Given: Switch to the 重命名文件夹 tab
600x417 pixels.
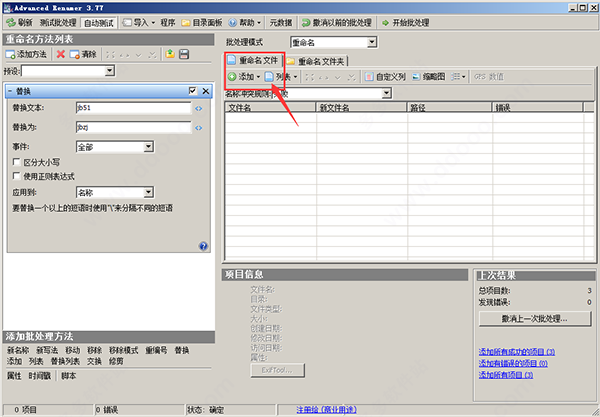Looking at the screenshot, I should point(316,61).
